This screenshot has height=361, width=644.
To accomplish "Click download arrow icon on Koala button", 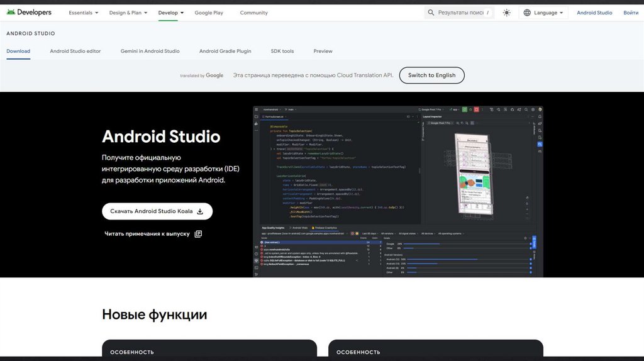I will tap(200, 211).
